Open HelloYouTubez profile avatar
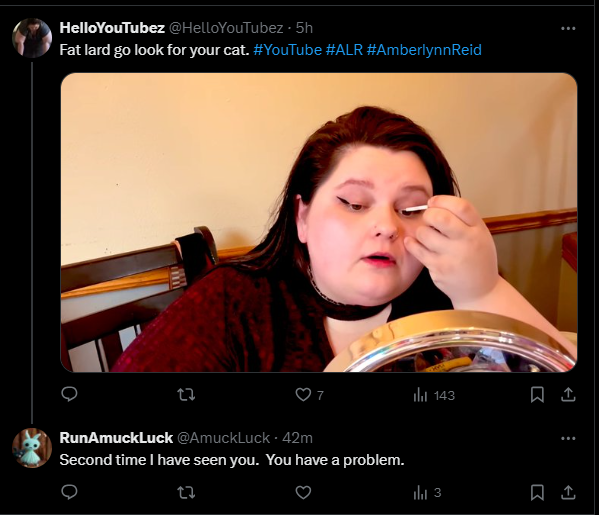Screen dimensions: 599x515 [32, 37]
